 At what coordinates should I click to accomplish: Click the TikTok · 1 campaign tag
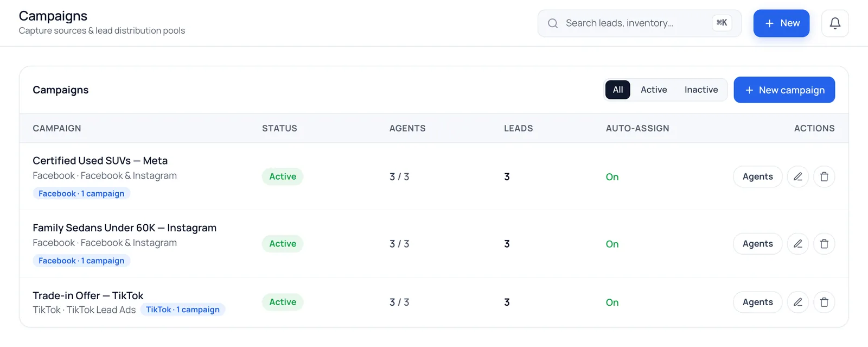point(183,310)
